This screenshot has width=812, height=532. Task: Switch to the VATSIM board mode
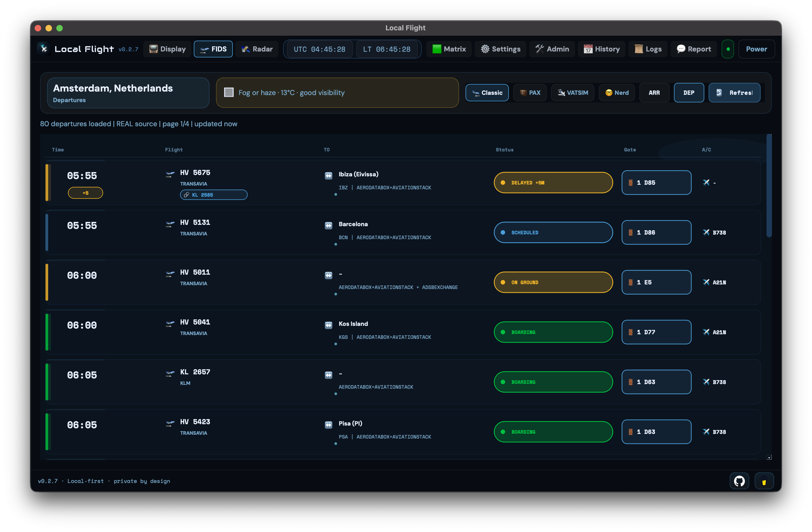(572, 93)
